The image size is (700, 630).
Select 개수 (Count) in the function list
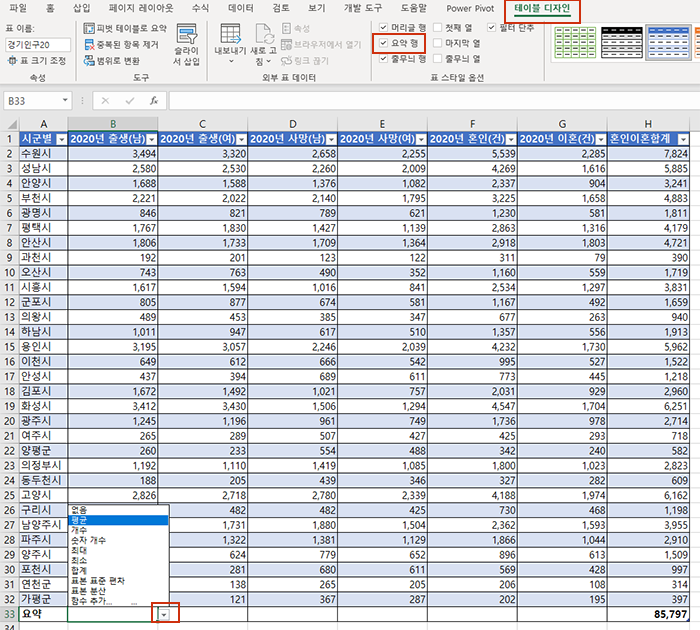point(118,530)
